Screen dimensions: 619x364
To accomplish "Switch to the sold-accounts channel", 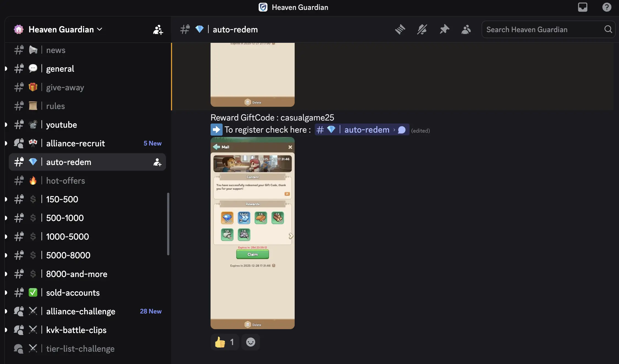I will click(x=73, y=293).
